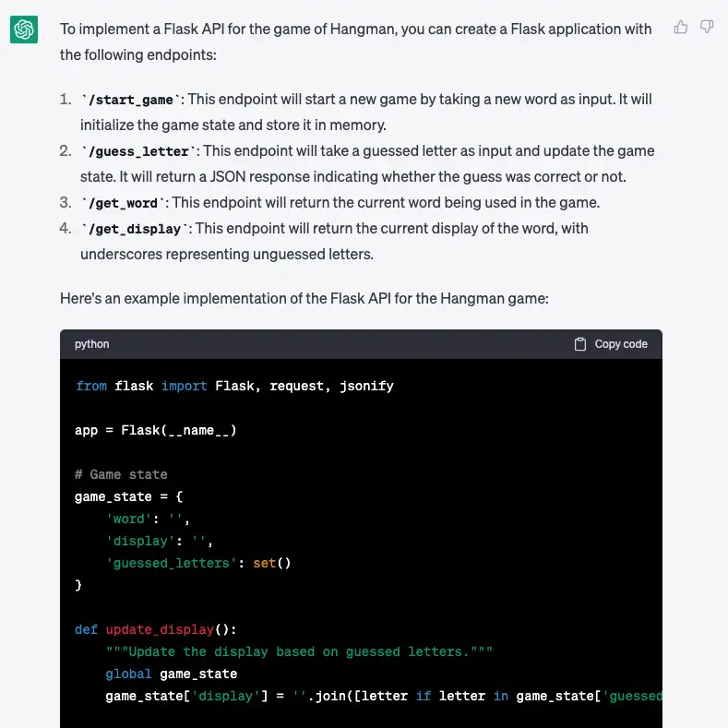This screenshot has height=728, width=728.
Task: Click the 'global game_state' line
Action: (171, 674)
